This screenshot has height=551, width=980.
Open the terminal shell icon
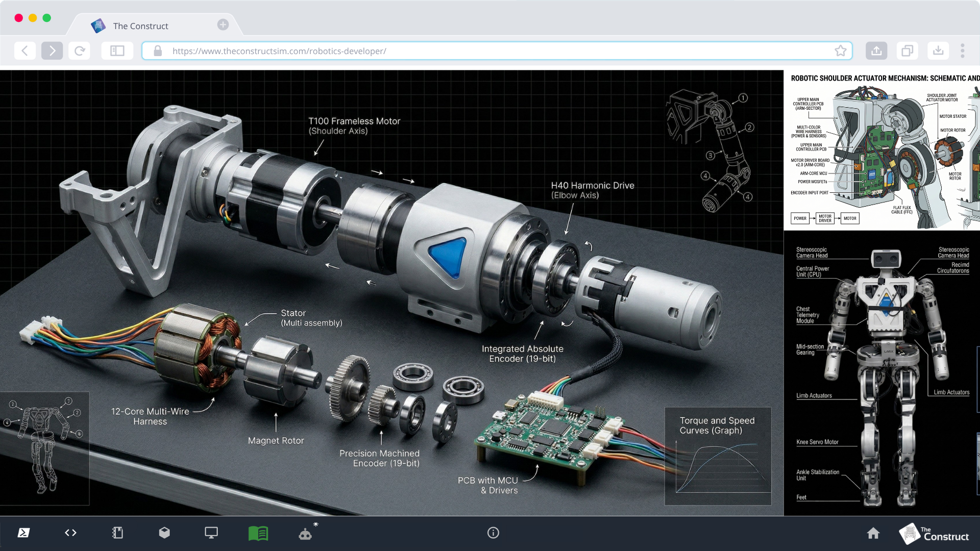(x=23, y=533)
